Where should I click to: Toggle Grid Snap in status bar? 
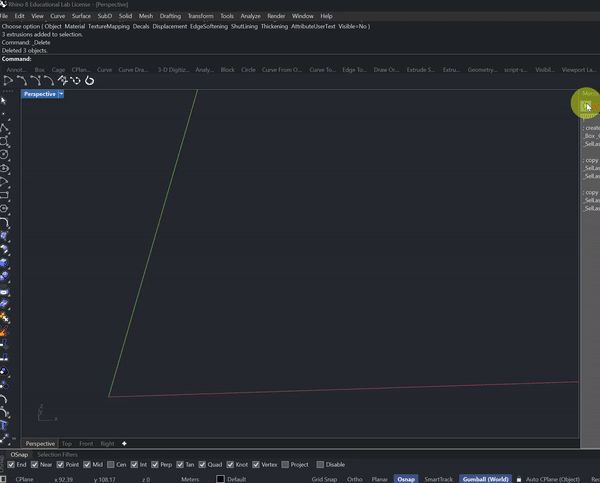coord(324,479)
